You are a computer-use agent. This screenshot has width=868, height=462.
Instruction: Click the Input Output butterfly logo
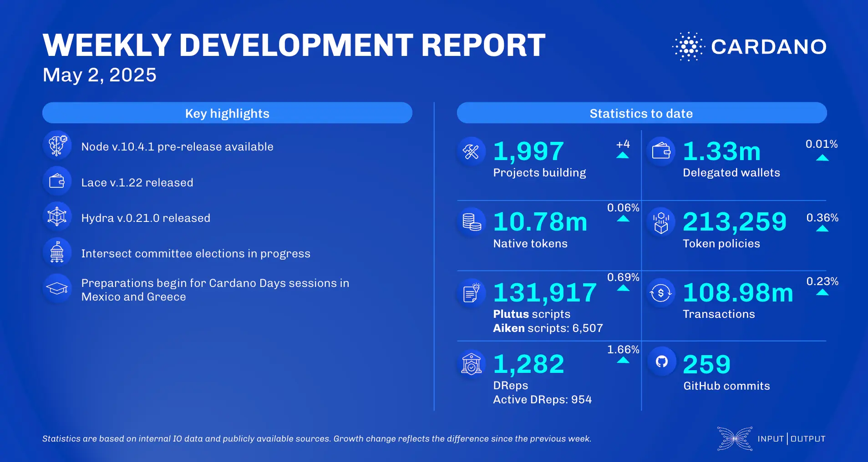734,438
